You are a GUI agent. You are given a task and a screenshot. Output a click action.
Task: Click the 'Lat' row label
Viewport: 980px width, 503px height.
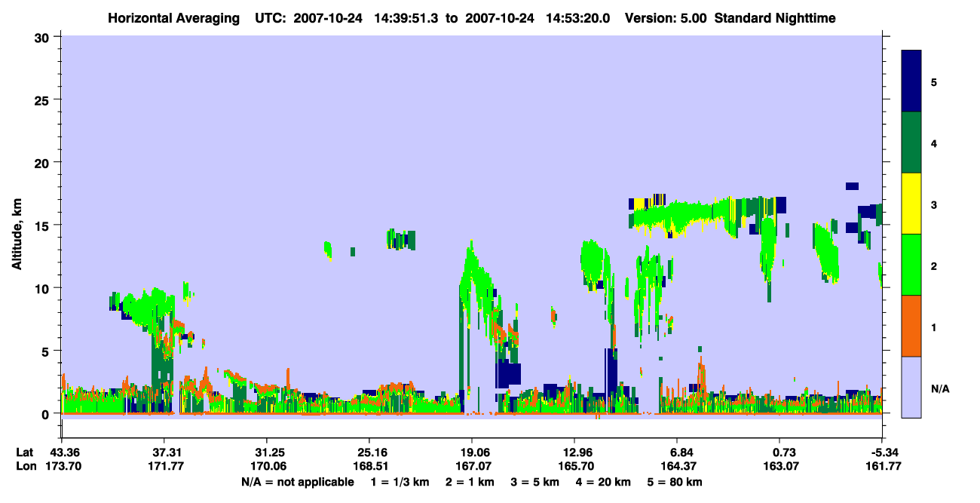pyautogui.click(x=25, y=452)
